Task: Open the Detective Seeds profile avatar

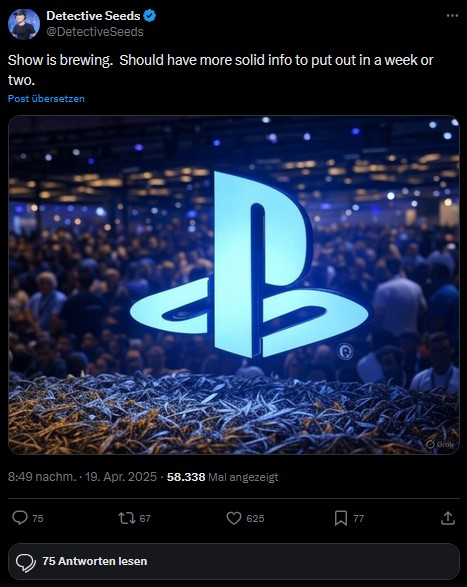Action: (x=24, y=24)
